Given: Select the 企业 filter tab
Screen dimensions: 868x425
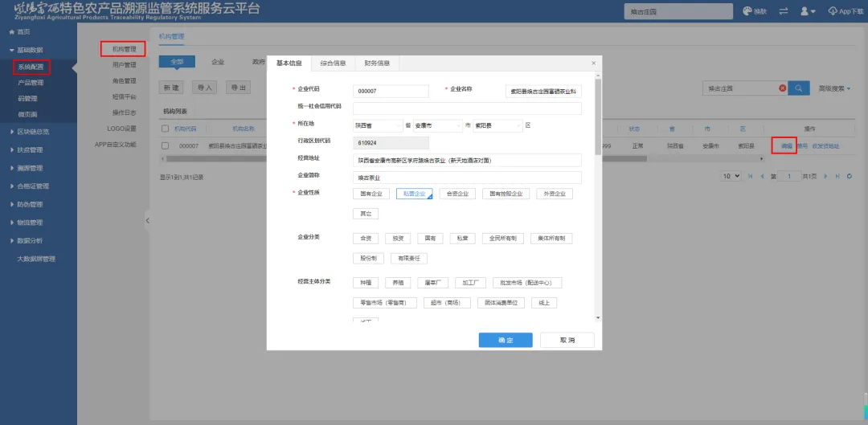Looking at the screenshot, I should pos(218,62).
